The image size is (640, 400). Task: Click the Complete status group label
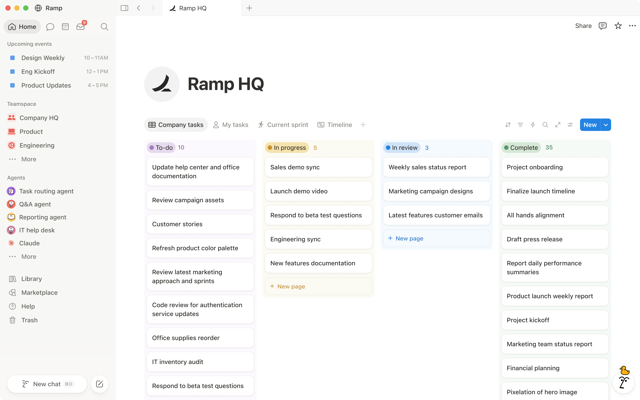pos(521,148)
